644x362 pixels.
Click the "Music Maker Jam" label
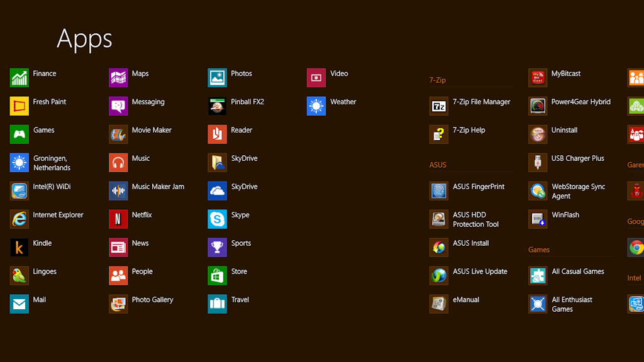[x=158, y=187]
